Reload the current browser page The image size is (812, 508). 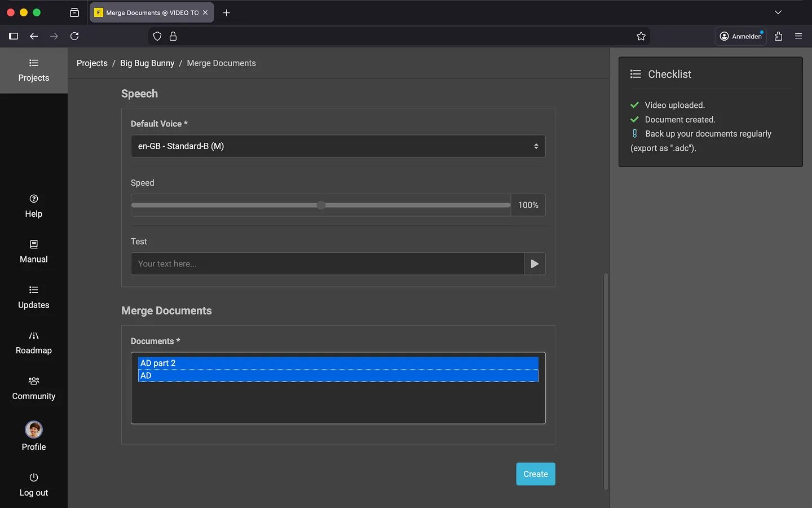74,36
